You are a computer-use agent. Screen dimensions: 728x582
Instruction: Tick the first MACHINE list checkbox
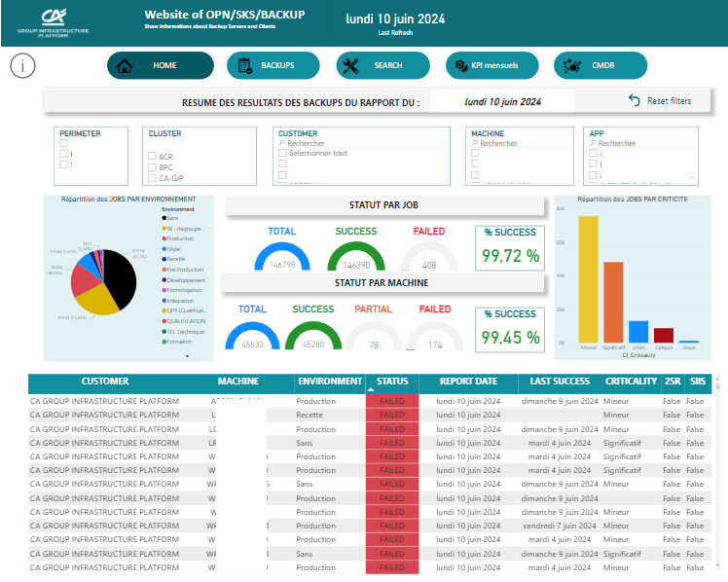coord(475,153)
